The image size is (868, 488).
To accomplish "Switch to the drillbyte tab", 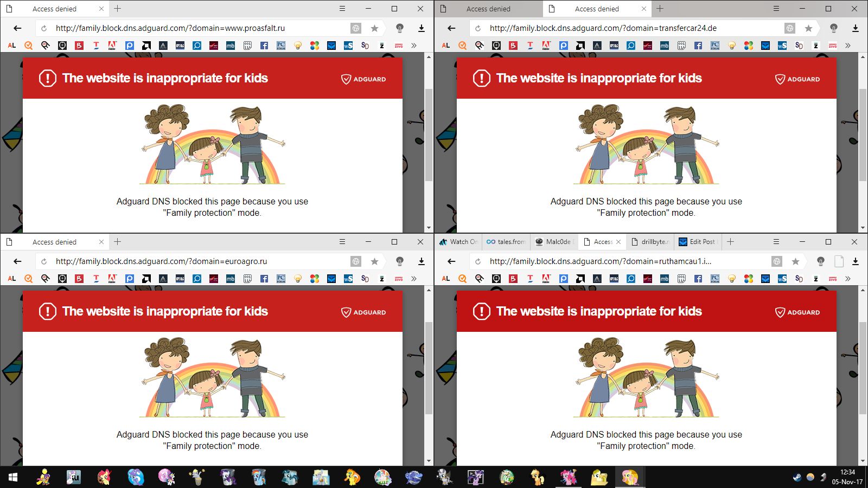I will click(x=650, y=242).
